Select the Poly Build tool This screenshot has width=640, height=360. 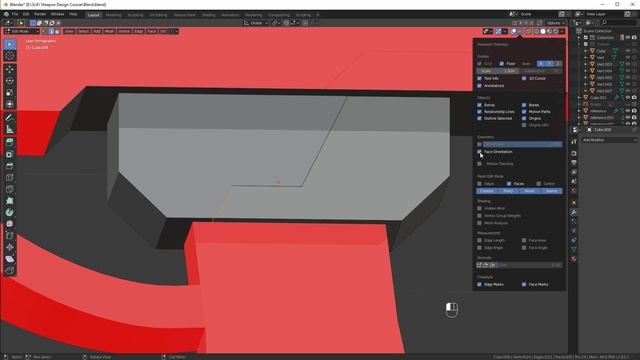(10, 201)
